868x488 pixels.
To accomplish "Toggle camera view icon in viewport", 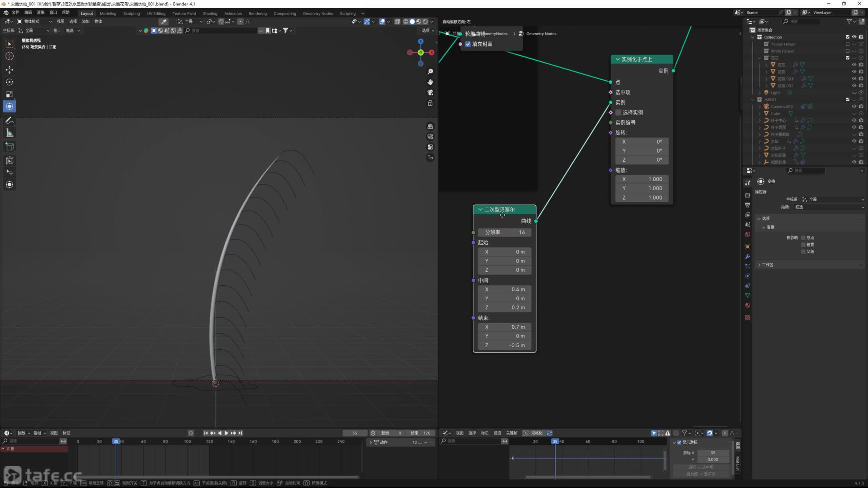I will pyautogui.click(x=430, y=93).
